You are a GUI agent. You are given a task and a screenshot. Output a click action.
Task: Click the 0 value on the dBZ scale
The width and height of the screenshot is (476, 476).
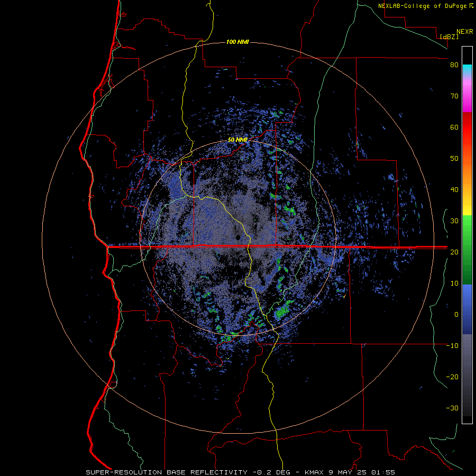coord(456,315)
